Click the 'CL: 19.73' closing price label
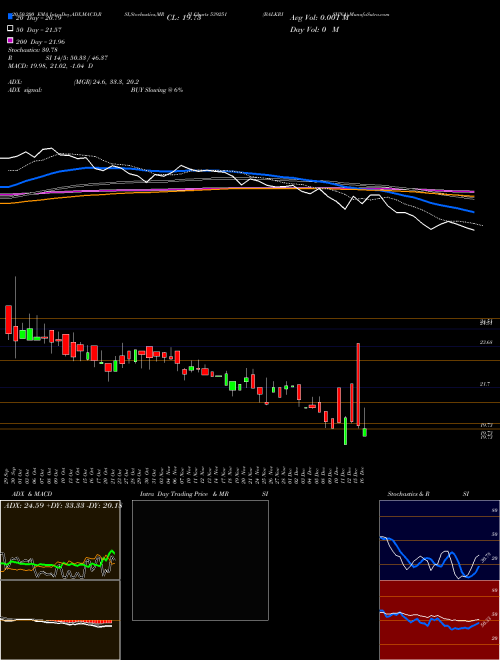This screenshot has height=660, width=500. pyautogui.click(x=184, y=18)
